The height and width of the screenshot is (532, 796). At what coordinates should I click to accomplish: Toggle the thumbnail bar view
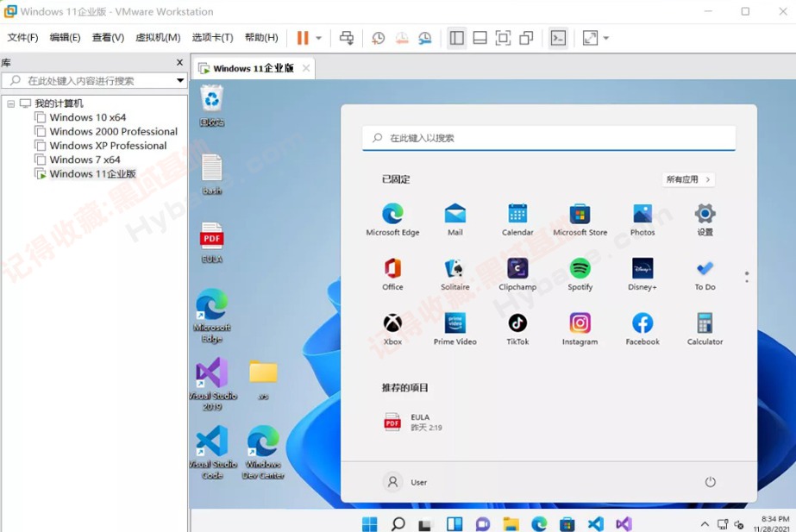tap(479, 38)
